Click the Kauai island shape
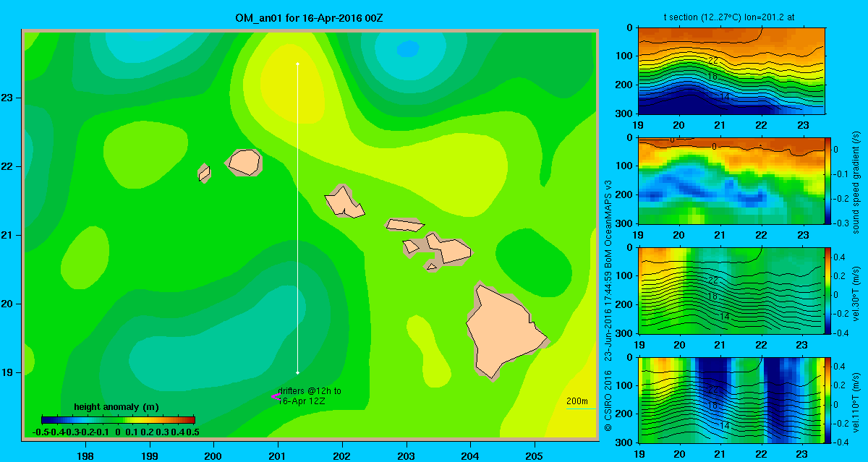868x462 pixels. (244, 161)
